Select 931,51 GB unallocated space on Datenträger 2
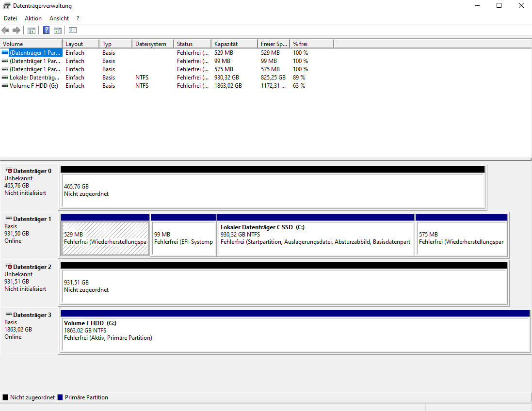This screenshot has height=411, width=532. 284,286
